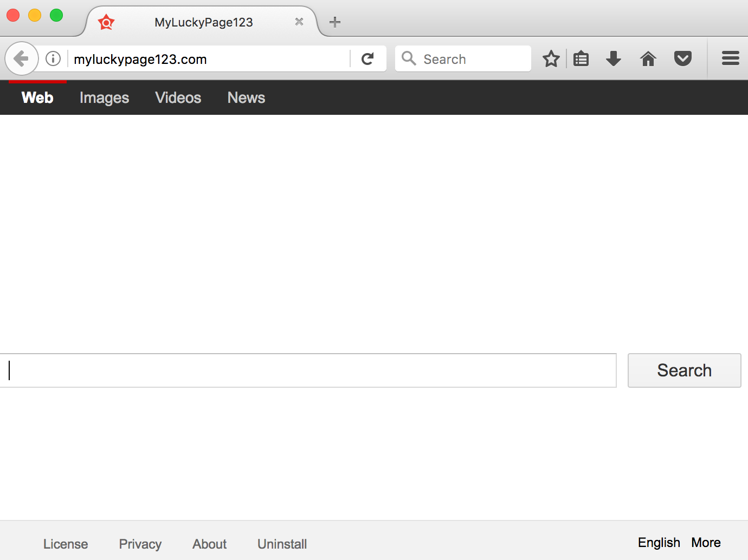Screen dimensions: 748x560
Task: Open the downloads arrow icon
Action: point(613,58)
